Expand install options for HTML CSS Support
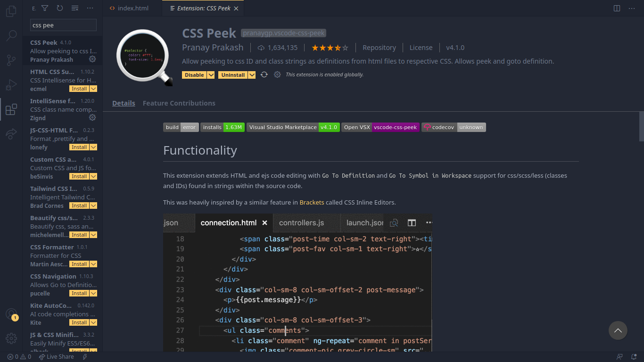This screenshot has height=362, width=644. click(x=93, y=89)
